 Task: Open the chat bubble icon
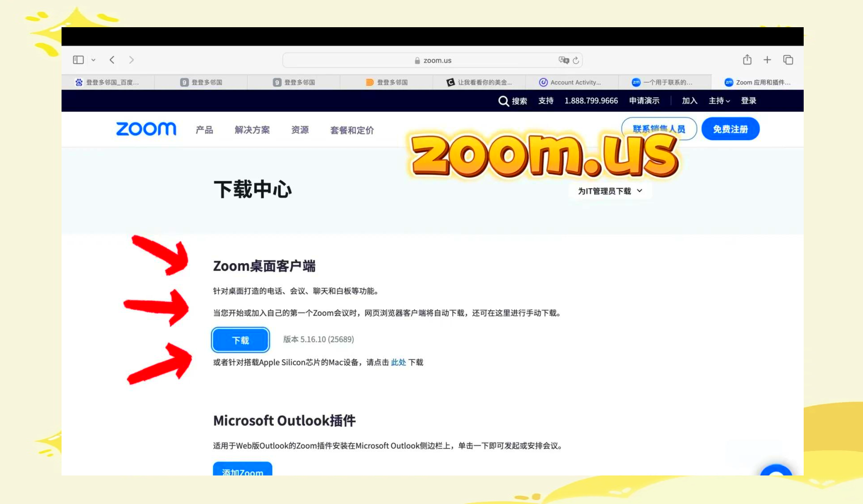coord(776,470)
